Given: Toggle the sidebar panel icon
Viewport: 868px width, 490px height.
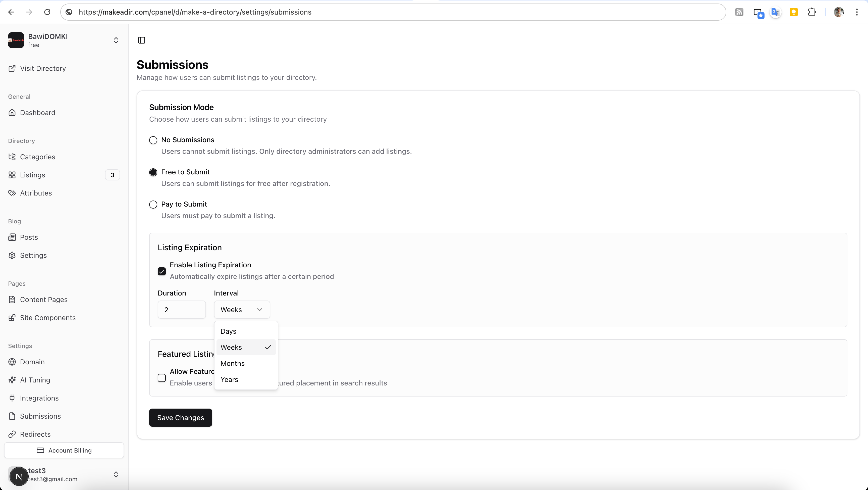Looking at the screenshot, I should tap(141, 40).
